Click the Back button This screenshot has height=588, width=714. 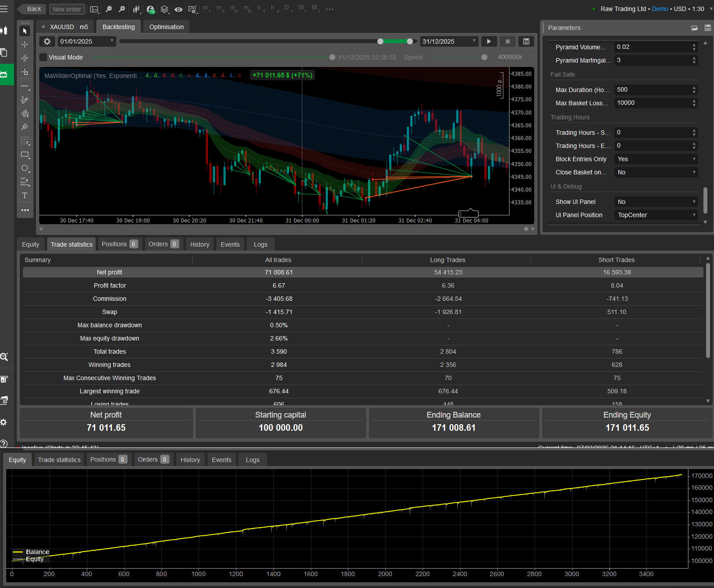pos(32,9)
